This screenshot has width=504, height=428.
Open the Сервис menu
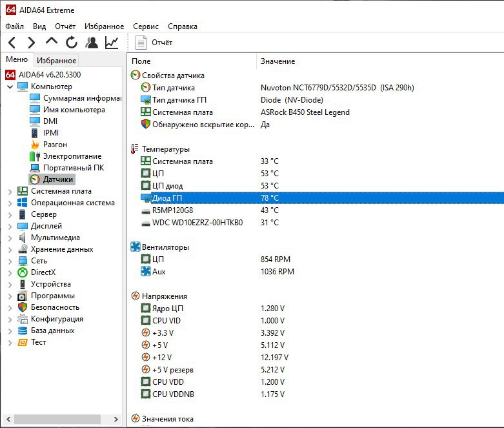[x=146, y=26]
